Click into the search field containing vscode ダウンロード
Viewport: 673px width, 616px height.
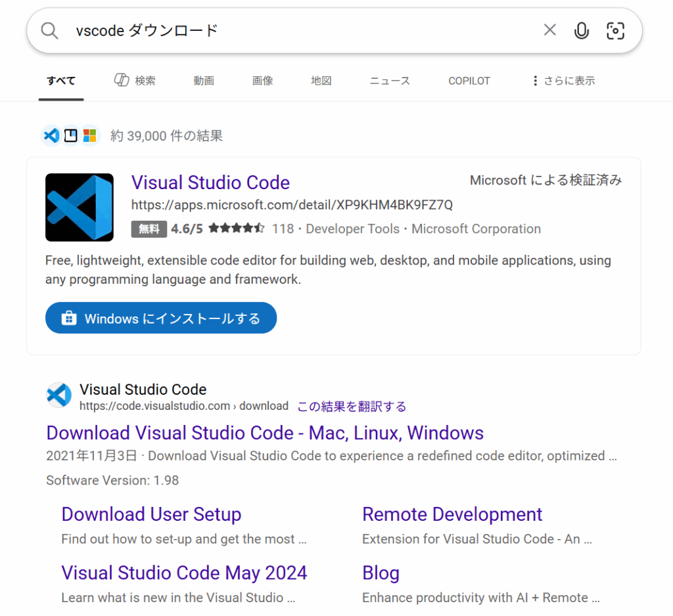296,30
